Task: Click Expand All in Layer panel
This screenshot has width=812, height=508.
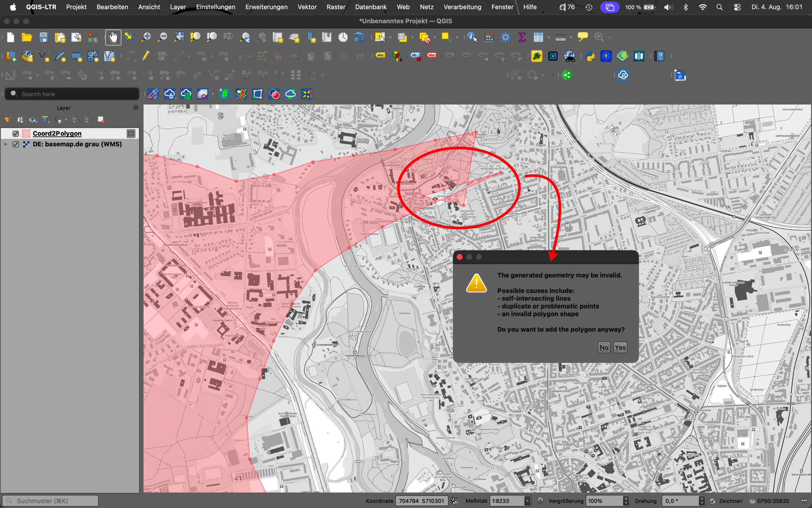Action: [x=76, y=120]
